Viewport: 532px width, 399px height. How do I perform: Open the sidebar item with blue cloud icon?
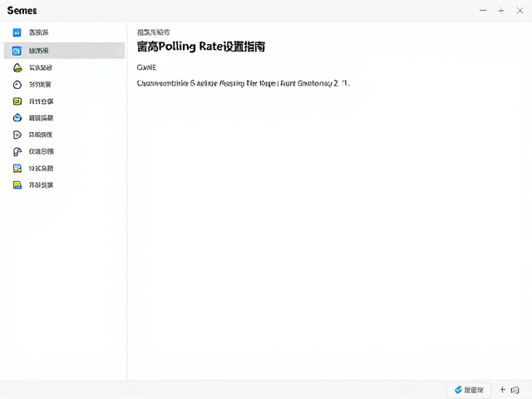64,118
